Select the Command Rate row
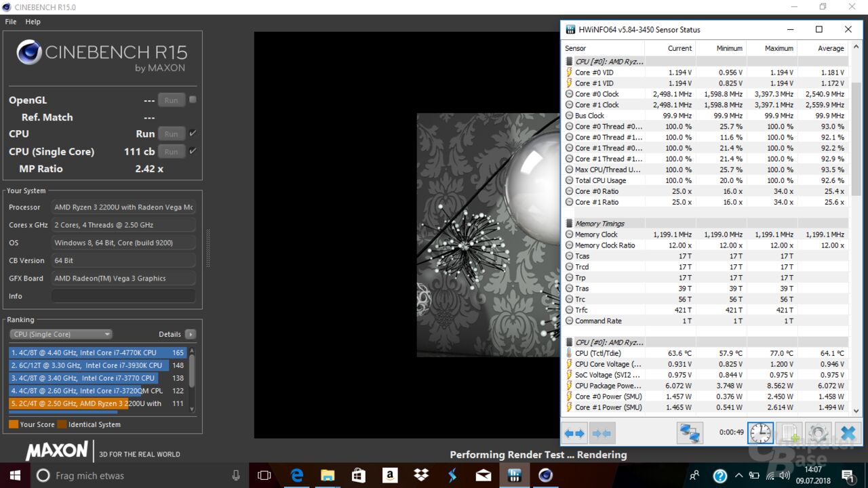868x488 pixels. point(705,321)
